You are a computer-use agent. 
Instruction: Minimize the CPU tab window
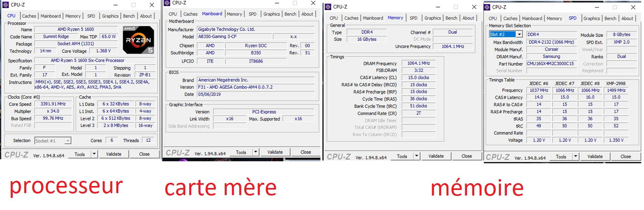click(x=116, y=5)
